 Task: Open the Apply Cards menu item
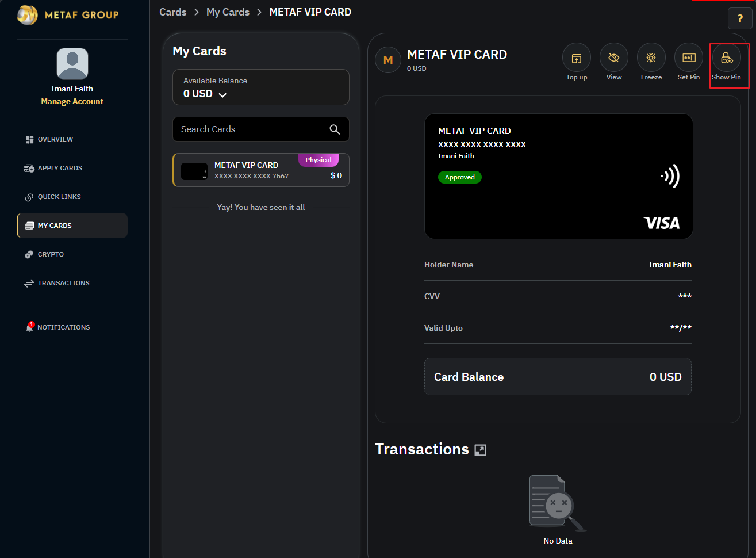point(72,168)
